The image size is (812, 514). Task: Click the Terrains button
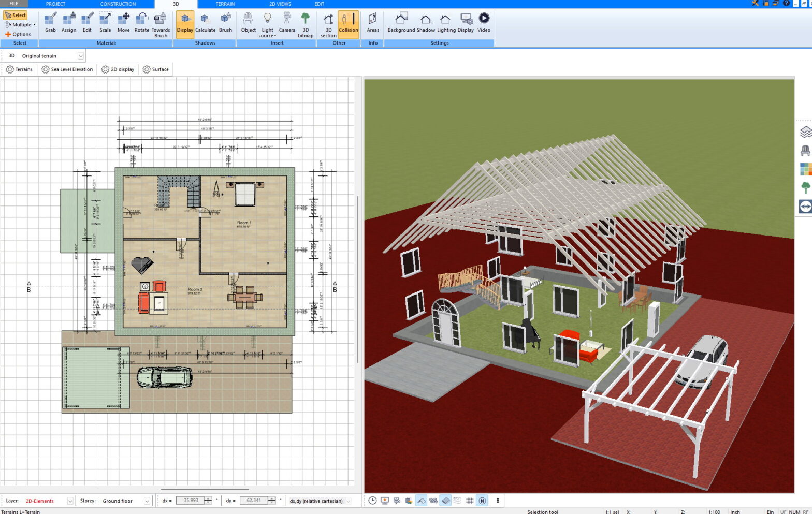19,69
